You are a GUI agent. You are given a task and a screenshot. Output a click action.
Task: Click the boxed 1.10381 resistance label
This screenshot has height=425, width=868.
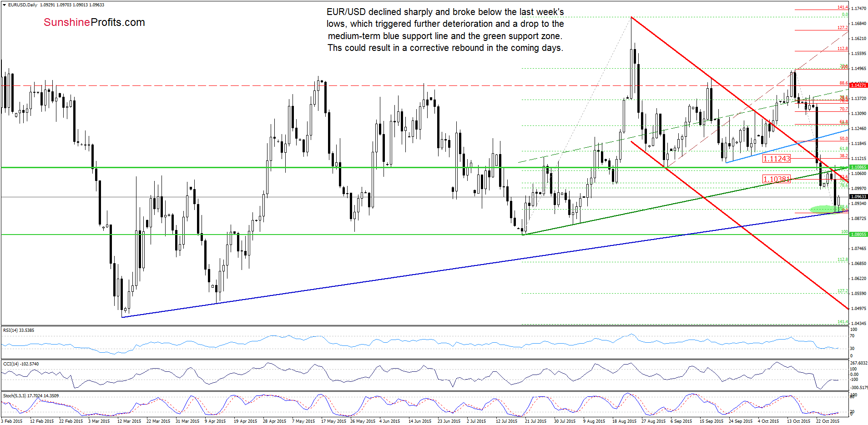click(777, 179)
